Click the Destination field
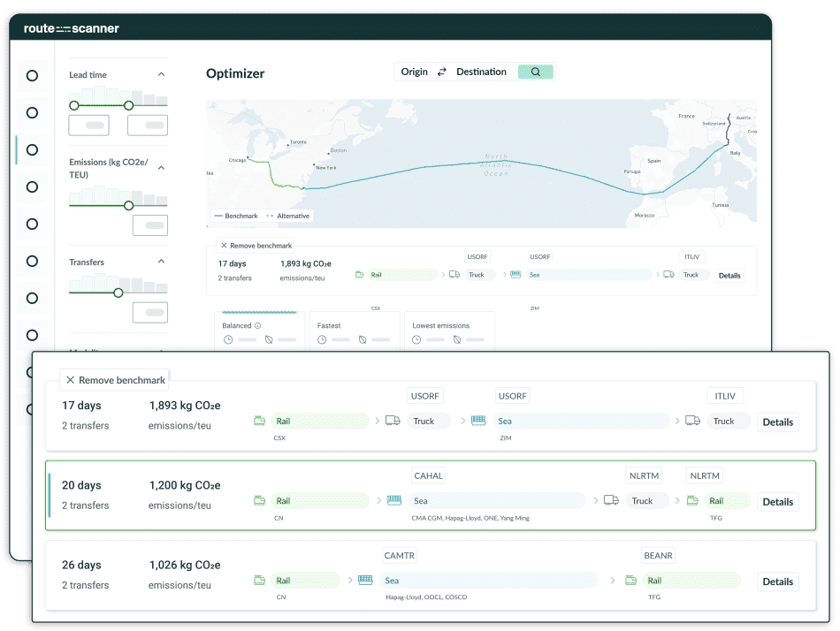This screenshot has width=840, height=631. (x=481, y=72)
